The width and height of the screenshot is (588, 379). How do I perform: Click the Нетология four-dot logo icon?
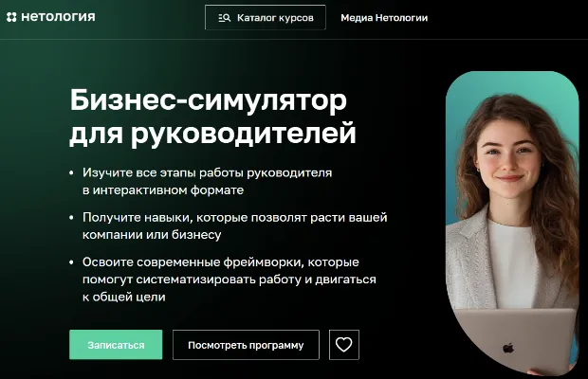11,17
